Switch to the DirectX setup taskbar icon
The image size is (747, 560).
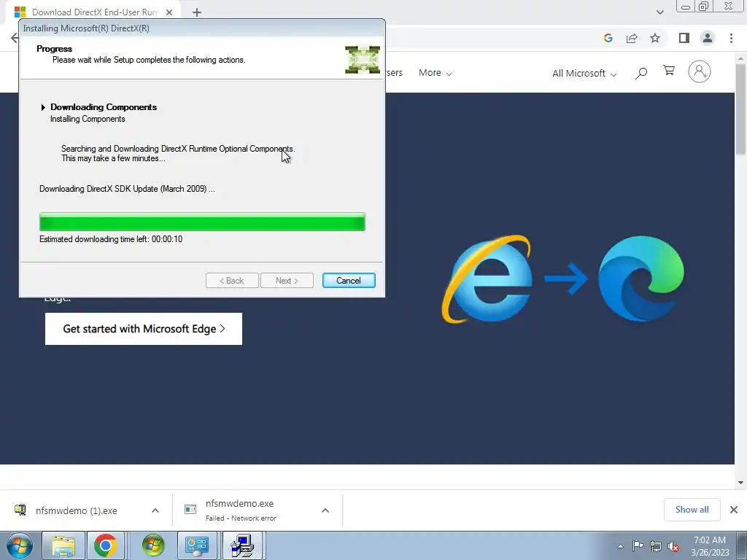pos(242,545)
